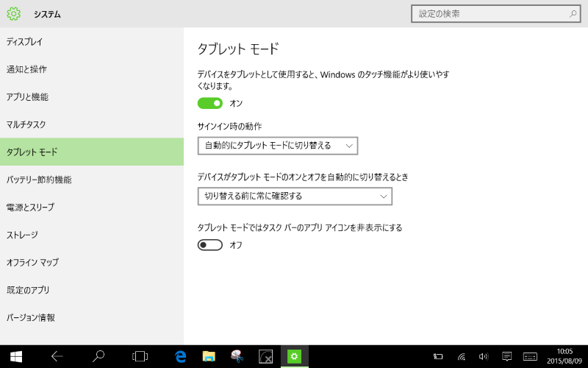Select マルチタスク in the sidebar
This screenshot has height=368, width=588.
[92, 124]
